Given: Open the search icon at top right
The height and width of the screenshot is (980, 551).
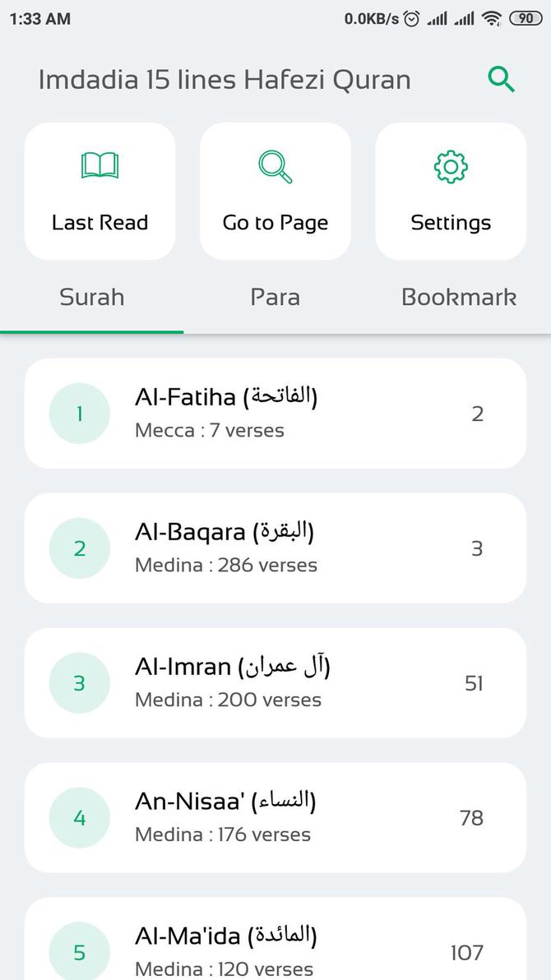Looking at the screenshot, I should [x=502, y=80].
